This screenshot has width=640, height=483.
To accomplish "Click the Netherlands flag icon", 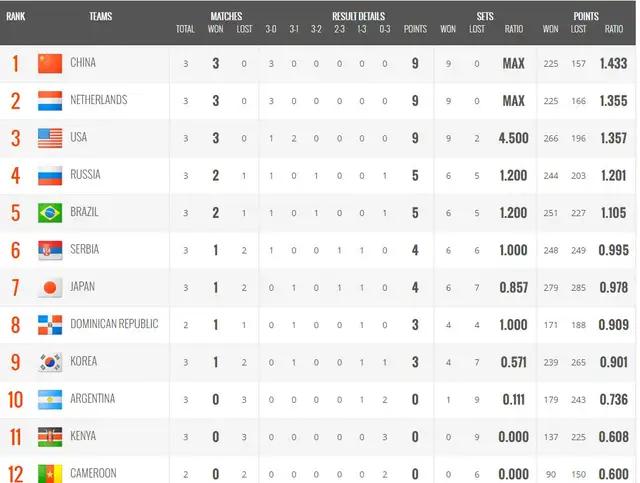I will click(x=50, y=101).
